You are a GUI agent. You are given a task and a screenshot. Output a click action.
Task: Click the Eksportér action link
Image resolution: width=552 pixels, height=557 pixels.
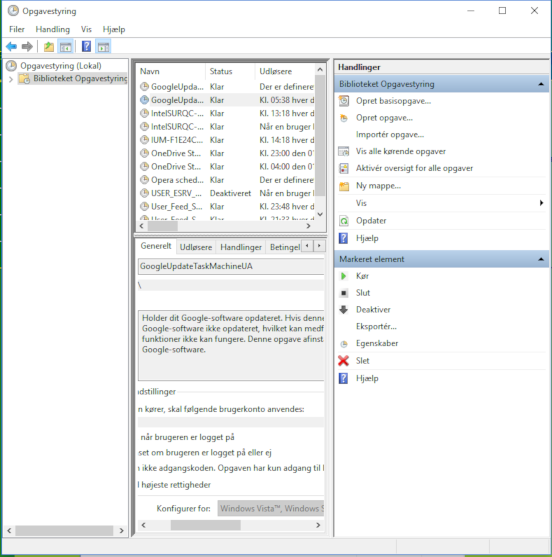pos(376,326)
